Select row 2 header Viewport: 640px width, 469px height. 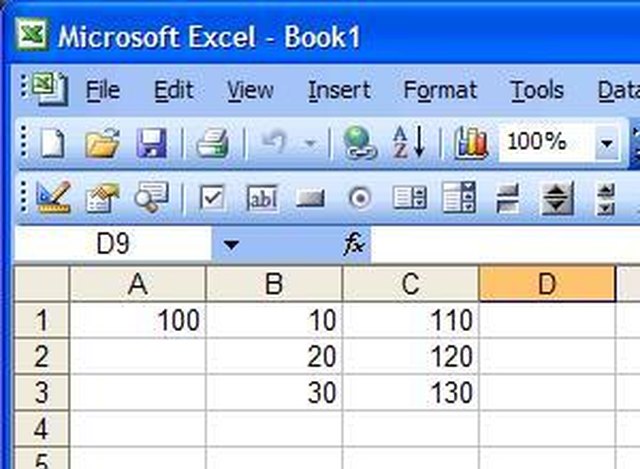click(42, 356)
